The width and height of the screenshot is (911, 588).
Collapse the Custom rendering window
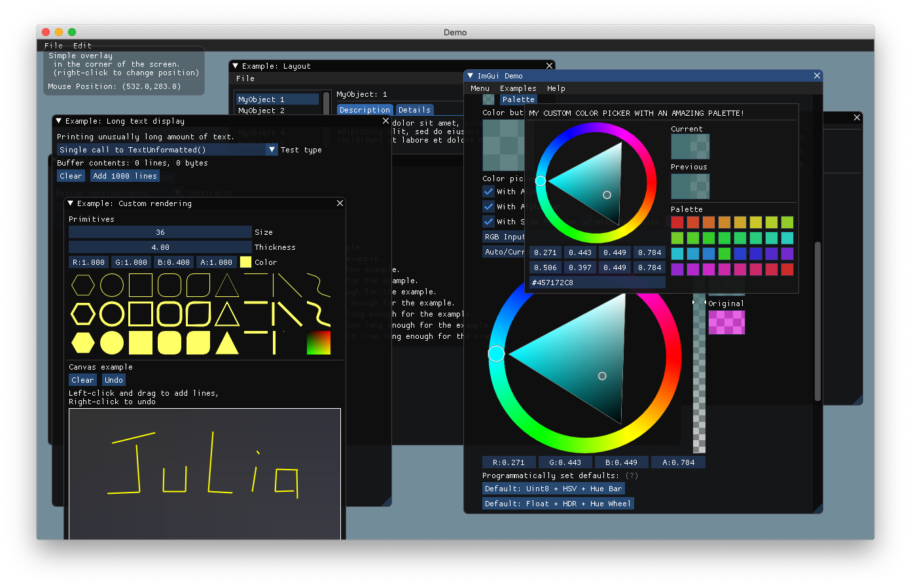point(71,203)
